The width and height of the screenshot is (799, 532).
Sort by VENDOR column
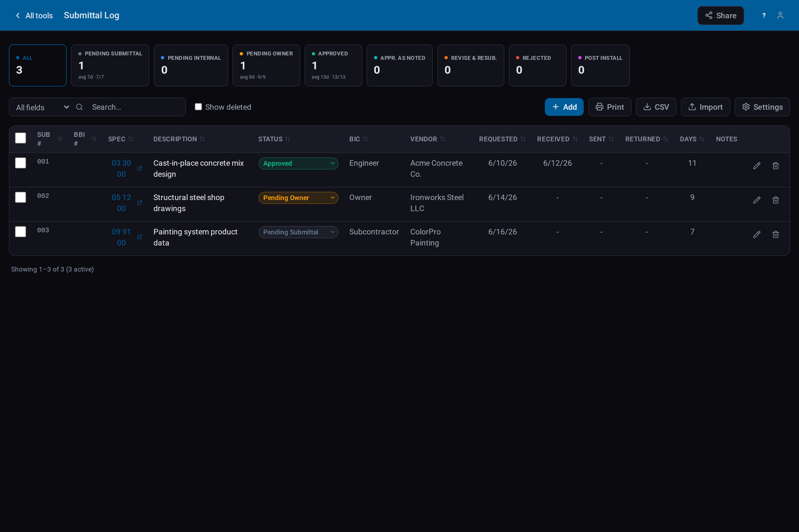point(427,139)
